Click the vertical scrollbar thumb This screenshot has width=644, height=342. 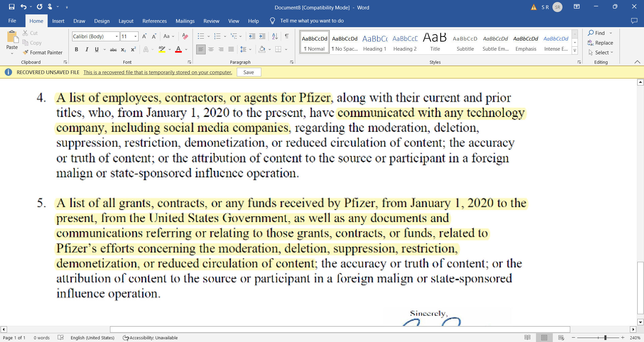pos(640,288)
